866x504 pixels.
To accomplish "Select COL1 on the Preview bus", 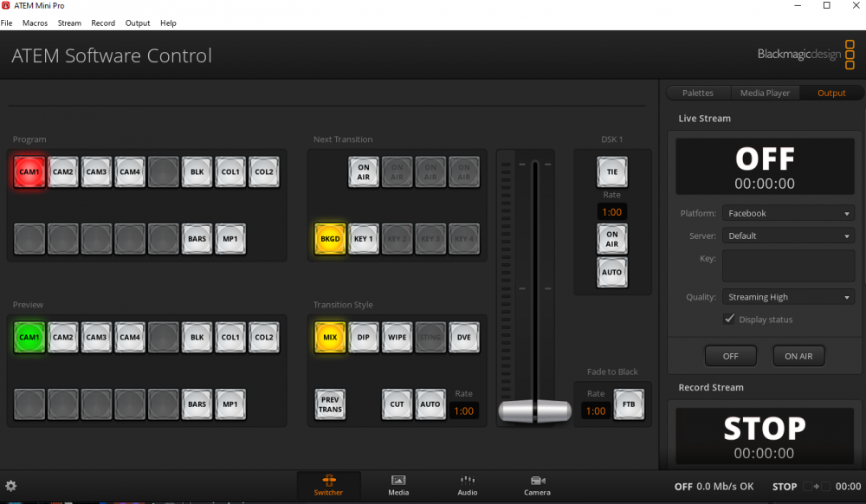I will 230,337.
